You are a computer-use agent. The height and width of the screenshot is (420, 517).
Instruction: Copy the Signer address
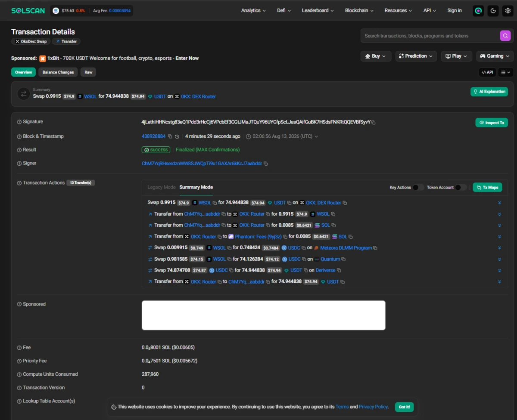266,164
